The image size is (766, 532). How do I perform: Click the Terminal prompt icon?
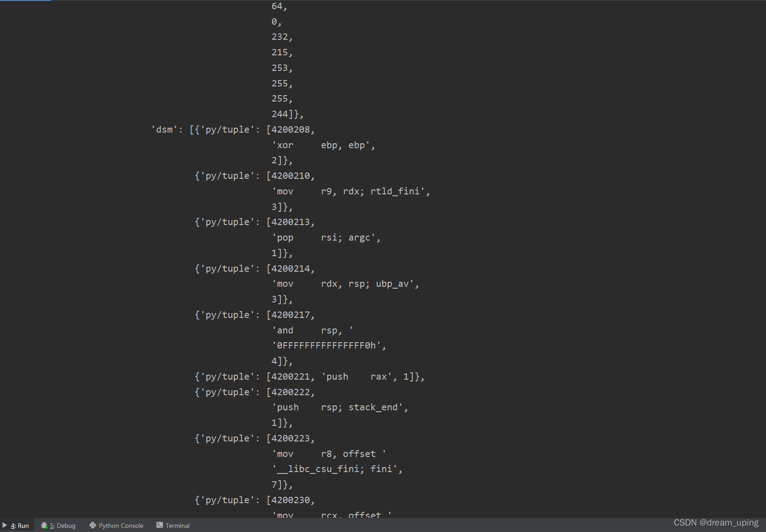pos(159,525)
